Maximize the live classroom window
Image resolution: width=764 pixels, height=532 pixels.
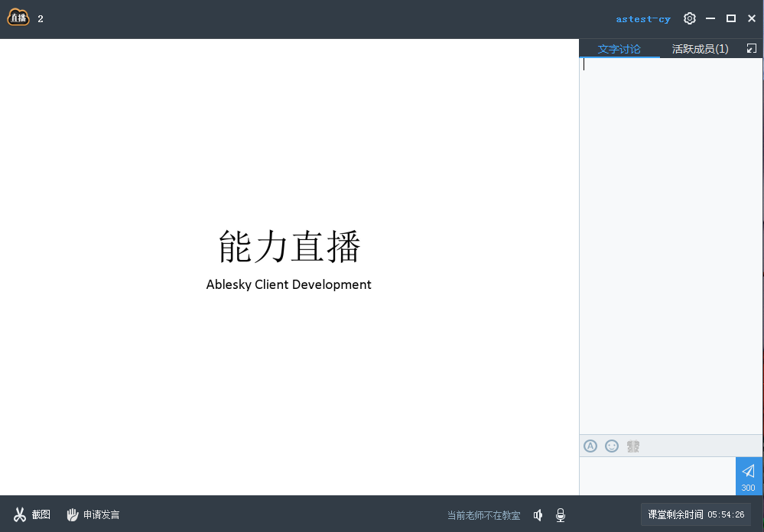click(730, 18)
